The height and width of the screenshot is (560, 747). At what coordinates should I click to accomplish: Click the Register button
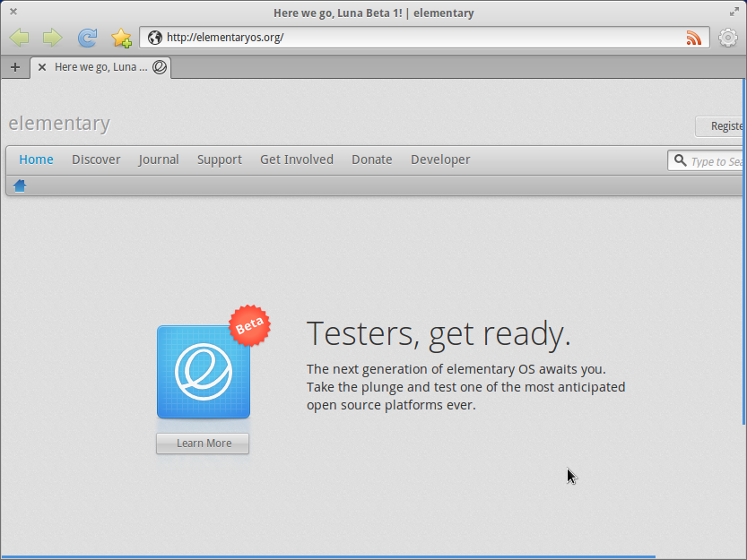(719, 126)
